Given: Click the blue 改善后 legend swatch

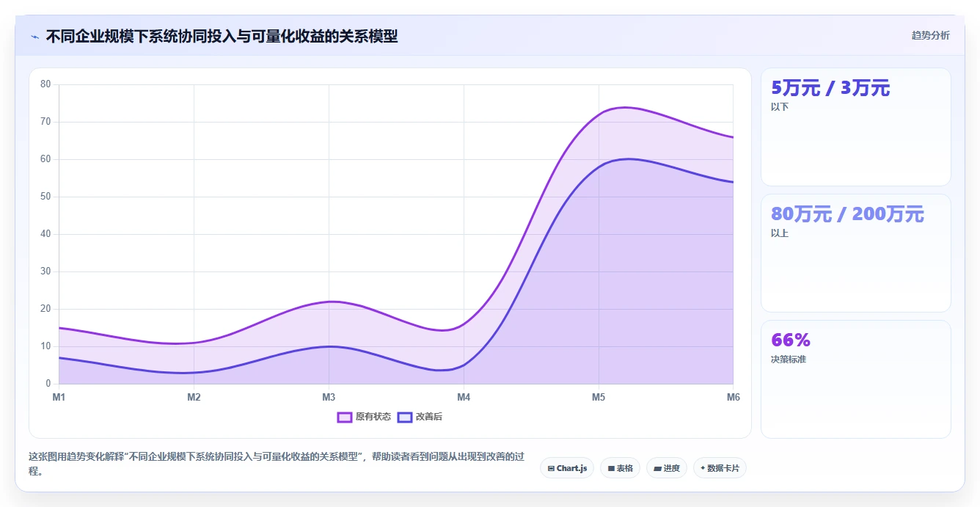Looking at the screenshot, I should point(405,417).
